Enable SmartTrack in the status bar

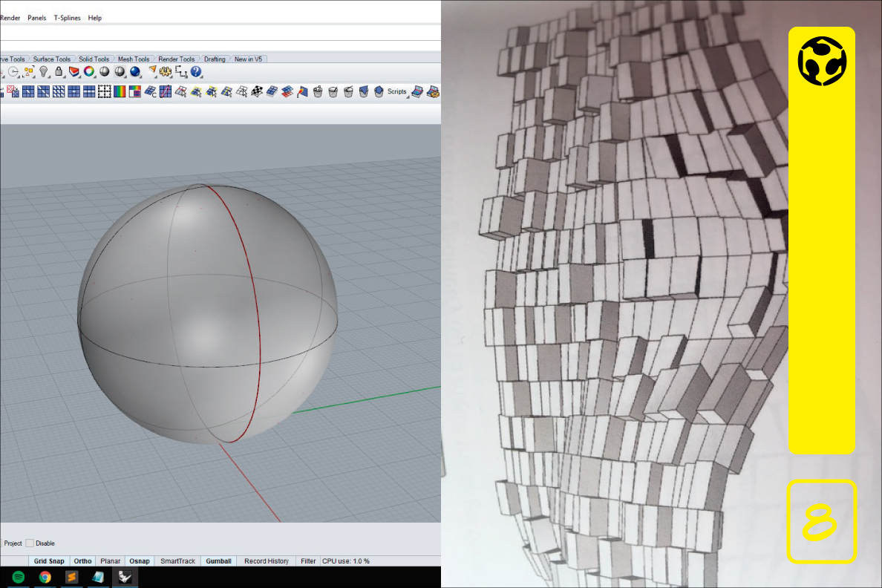[178, 561]
